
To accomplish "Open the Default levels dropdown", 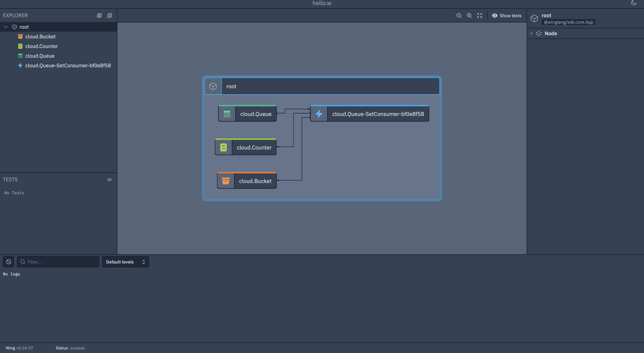I will 126,262.
